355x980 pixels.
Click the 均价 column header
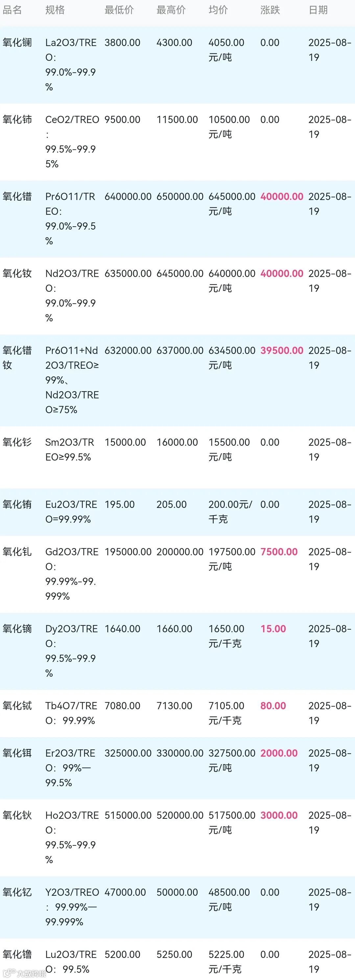[218, 10]
